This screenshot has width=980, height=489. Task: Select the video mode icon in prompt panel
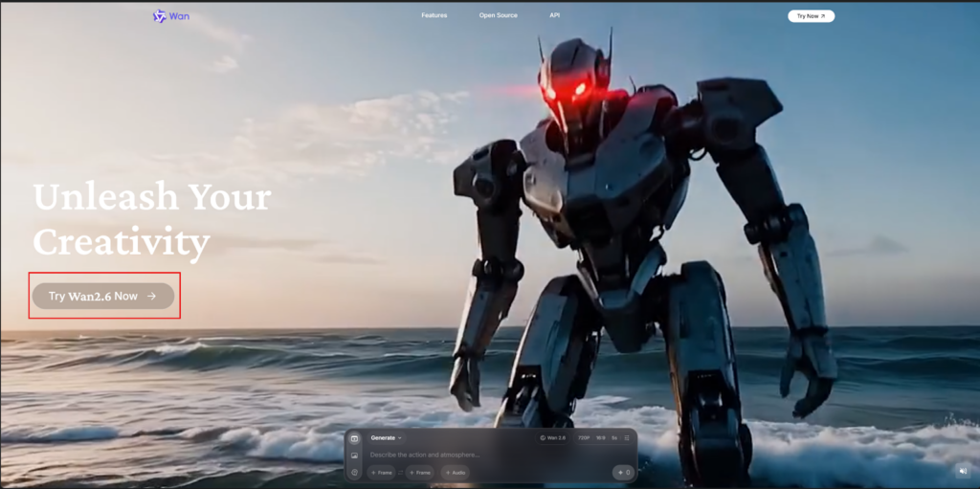pyautogui.click(x=355, y=438)
